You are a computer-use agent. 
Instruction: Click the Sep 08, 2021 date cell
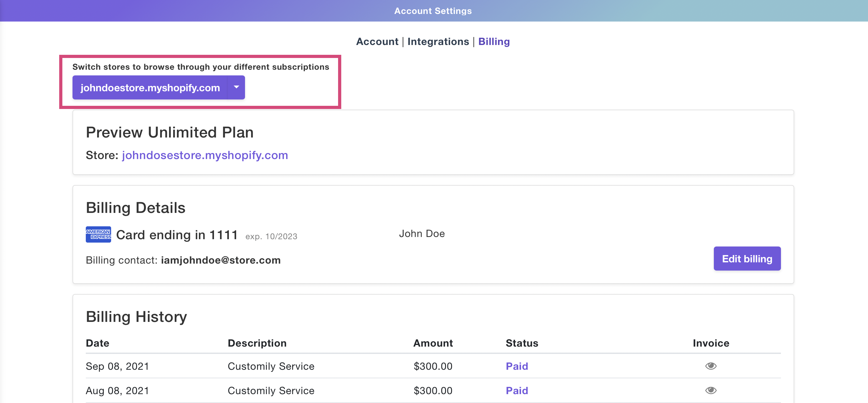[117, 366]
